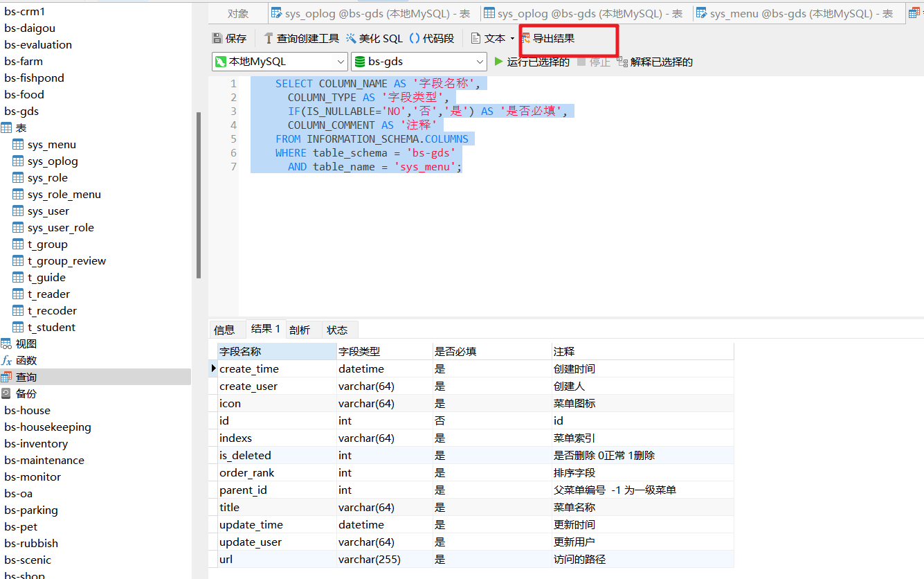The height and width of the screenshot is (579, 924).
Task: Click the table icon beside sys_role
Action: (x=19, y=177)
